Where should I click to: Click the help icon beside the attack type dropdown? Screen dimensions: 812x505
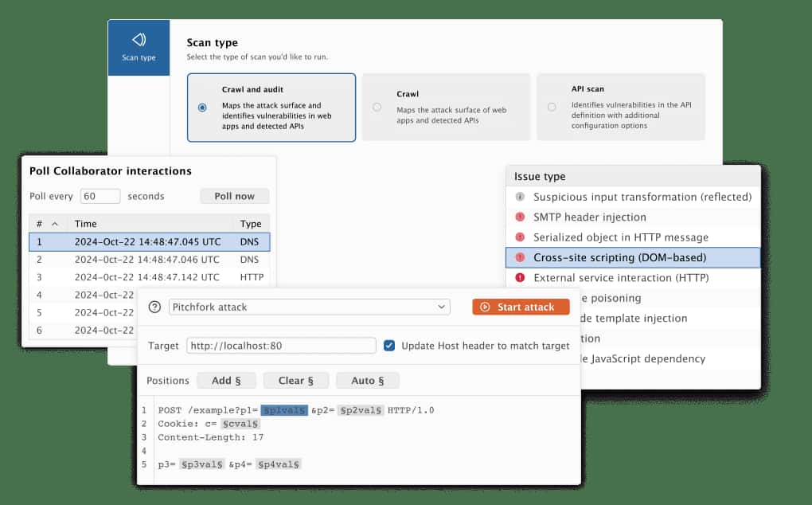point(154,307)
